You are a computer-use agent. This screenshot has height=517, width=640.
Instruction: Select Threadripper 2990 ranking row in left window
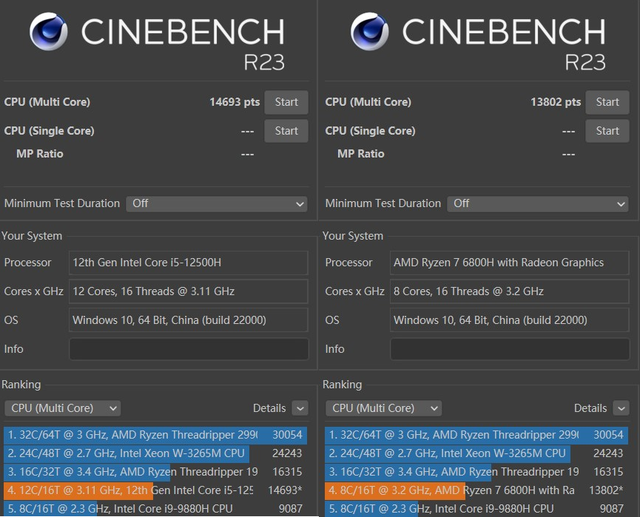155,435
